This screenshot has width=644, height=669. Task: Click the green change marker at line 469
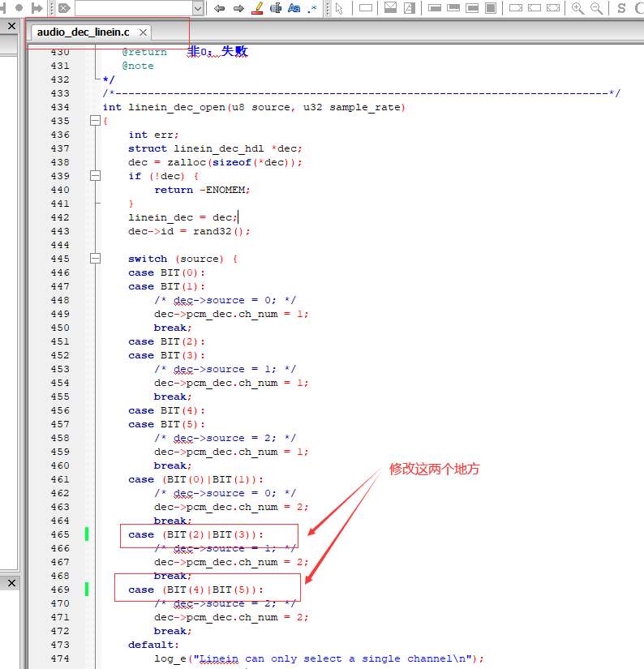(87, 590)
